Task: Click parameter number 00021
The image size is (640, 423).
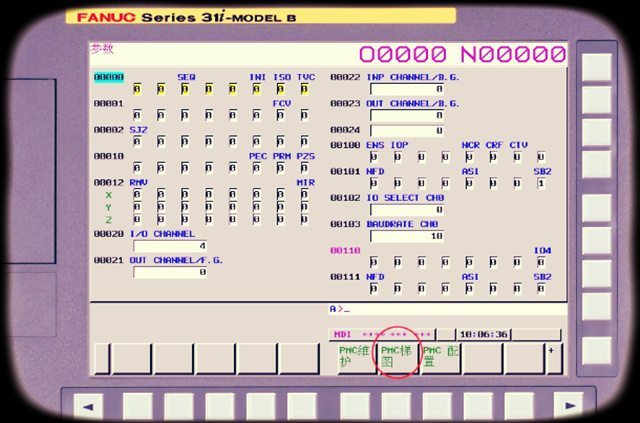Action: tap(109, 260)
